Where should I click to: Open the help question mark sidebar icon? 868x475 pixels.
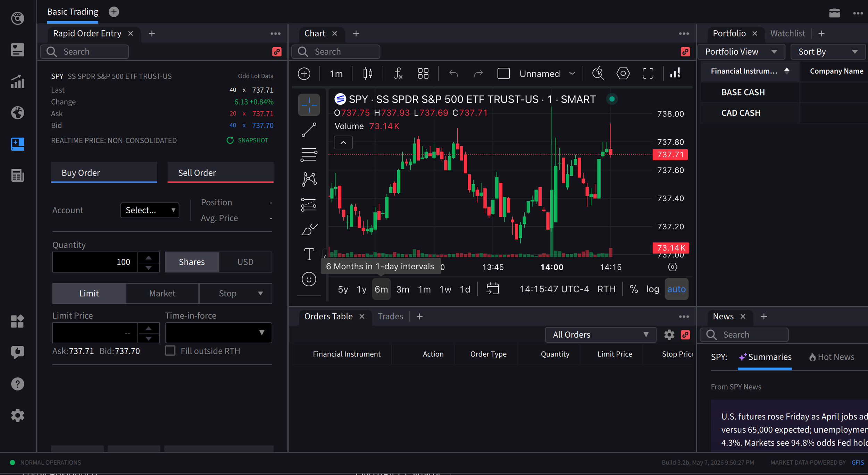pos(17,384)
